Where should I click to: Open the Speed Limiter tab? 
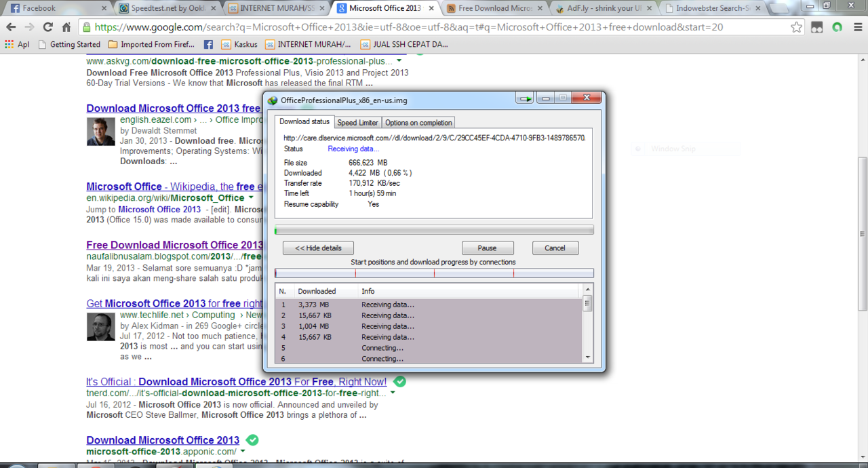point(357,123)
